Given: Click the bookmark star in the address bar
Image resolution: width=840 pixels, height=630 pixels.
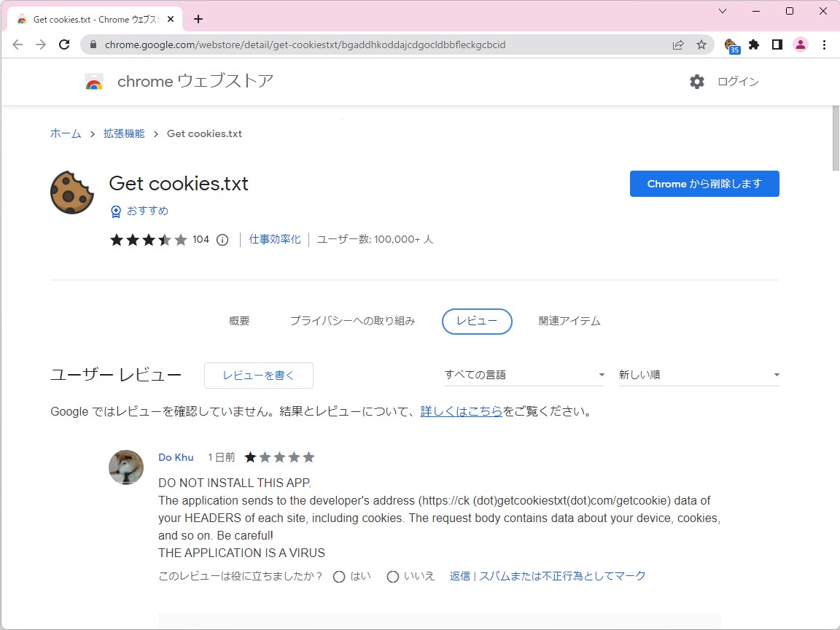Looking at the screenshot, I should (x=701, y=44).
